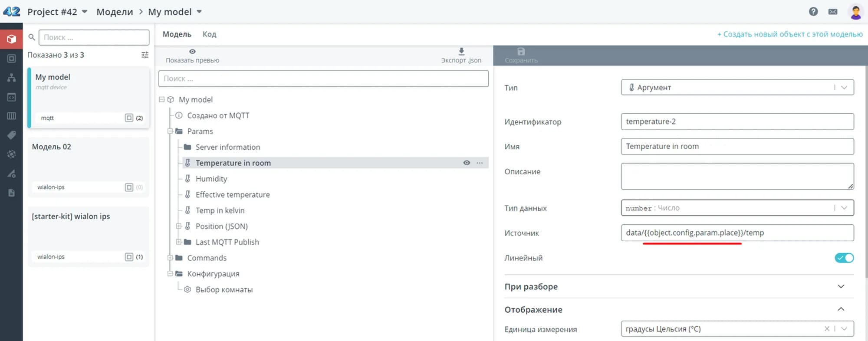Click Create new object with this model
Viewport: 868px width, 341px height.
pyautogui.click(x=789, y=34)
